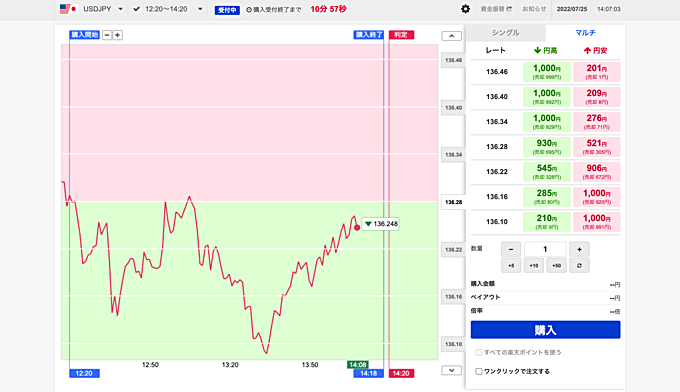This screenshot has width=680, height=392.
Task: Enable ワンクリックで注文する checkbox
Action: point(479,371)
